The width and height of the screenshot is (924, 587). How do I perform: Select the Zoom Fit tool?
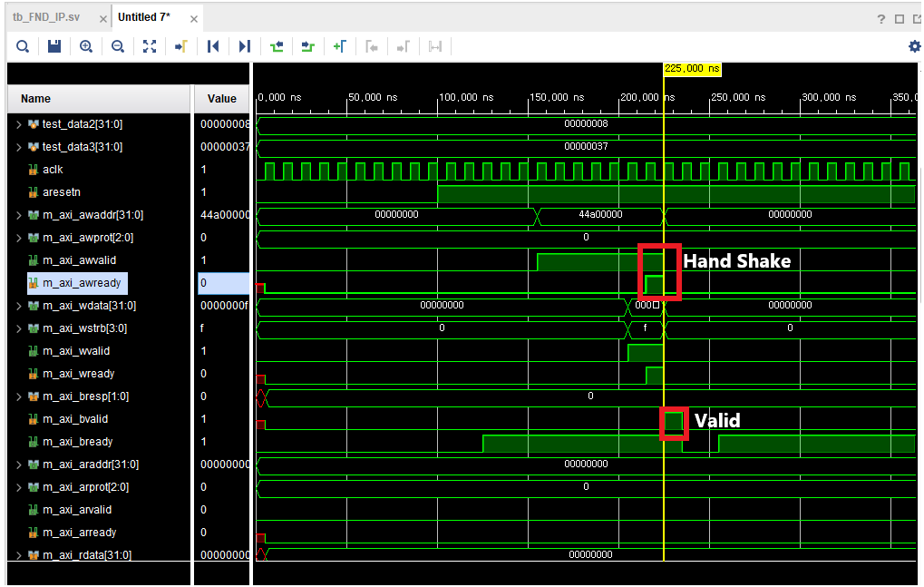[x=150, y=46]
